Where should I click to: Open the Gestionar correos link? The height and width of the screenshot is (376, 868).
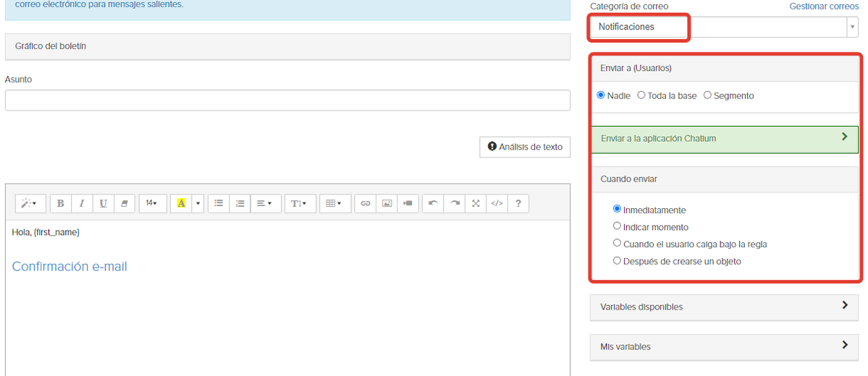(x=824, y=7)
